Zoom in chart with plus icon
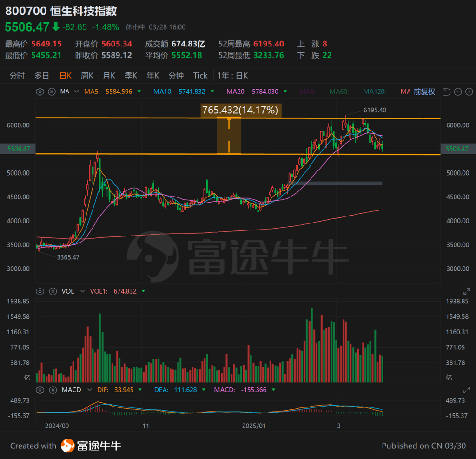 coord(469,92)
